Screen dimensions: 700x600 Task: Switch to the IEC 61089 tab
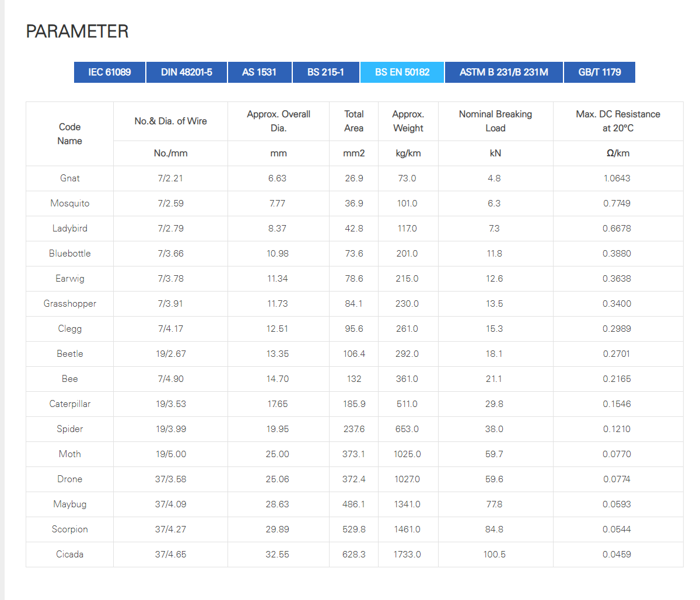tap(110, 72)
